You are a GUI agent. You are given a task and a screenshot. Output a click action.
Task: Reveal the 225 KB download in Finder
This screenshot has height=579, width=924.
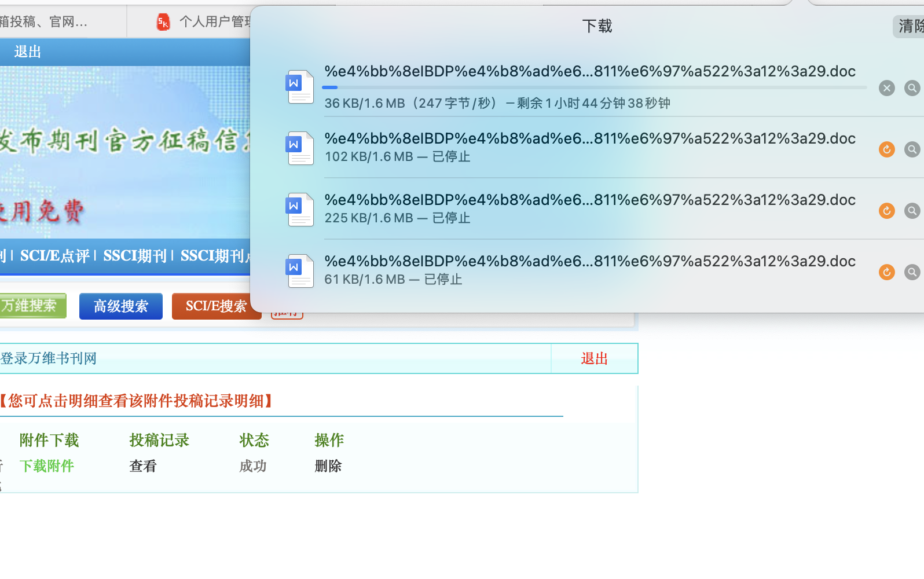(912, 211)
